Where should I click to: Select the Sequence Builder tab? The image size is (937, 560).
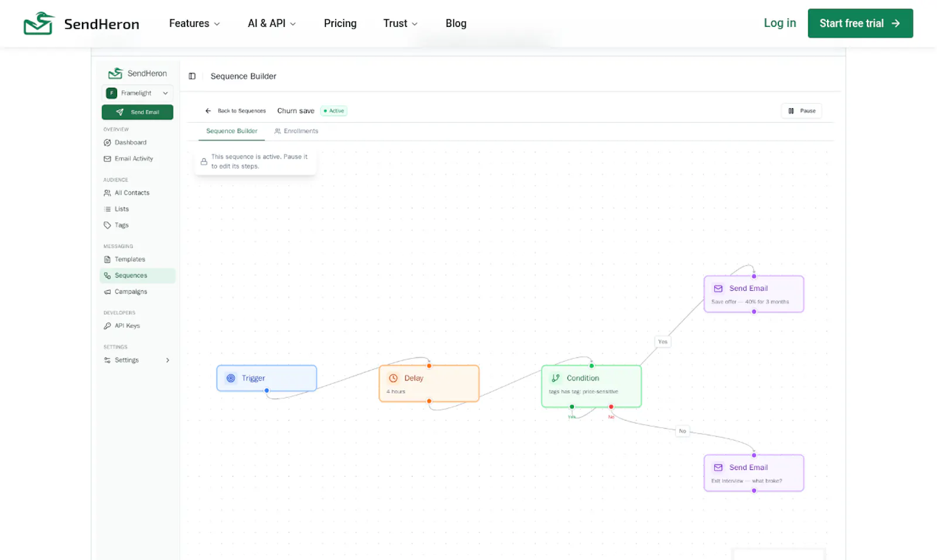(232, 131)
